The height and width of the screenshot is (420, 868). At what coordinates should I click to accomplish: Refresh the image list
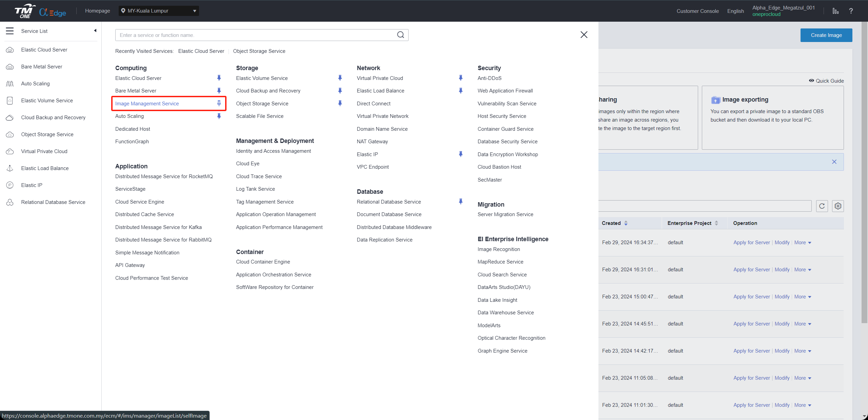coord(822,206)
